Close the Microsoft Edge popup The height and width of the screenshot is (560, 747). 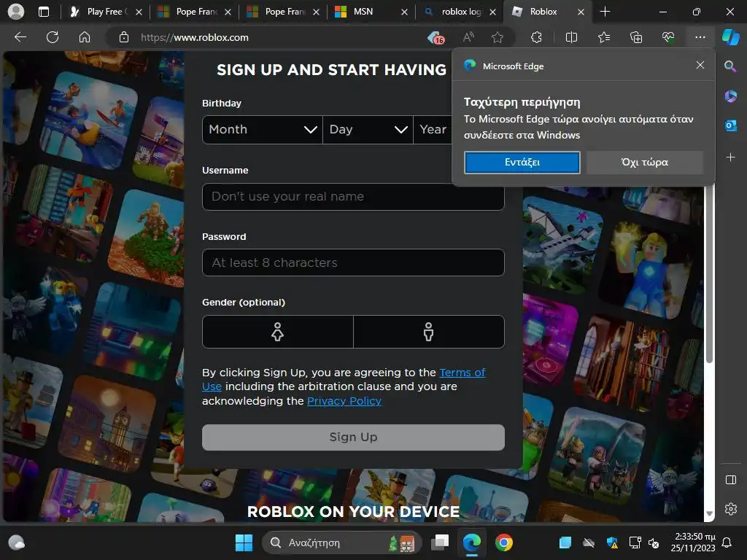700,65
